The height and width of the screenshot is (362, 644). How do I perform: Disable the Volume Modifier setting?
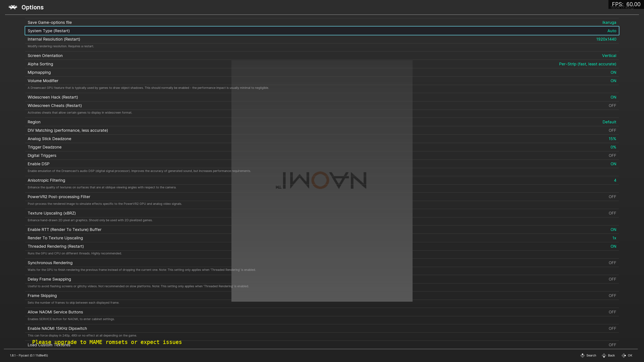click(x=322, y=81)
